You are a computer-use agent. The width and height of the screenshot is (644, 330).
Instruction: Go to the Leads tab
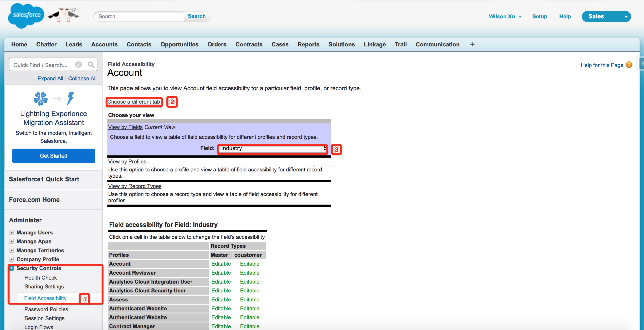click(74, 44)
